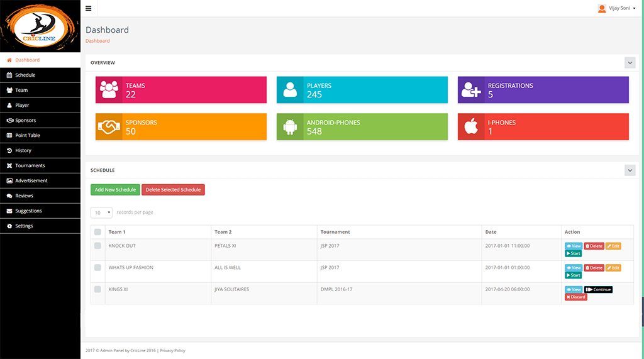Check the WHATS UP FASHION row checkbox

coord(97,267)
